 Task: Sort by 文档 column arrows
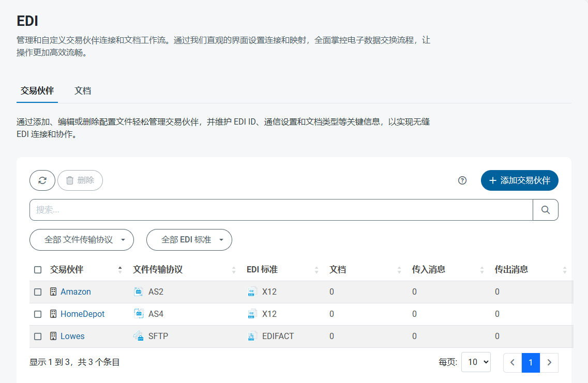pos(399,269)
